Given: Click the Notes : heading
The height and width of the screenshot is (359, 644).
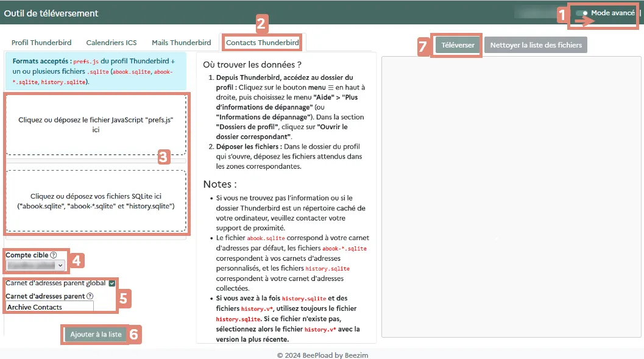Looking at the screenshot, I should (220, 184).
